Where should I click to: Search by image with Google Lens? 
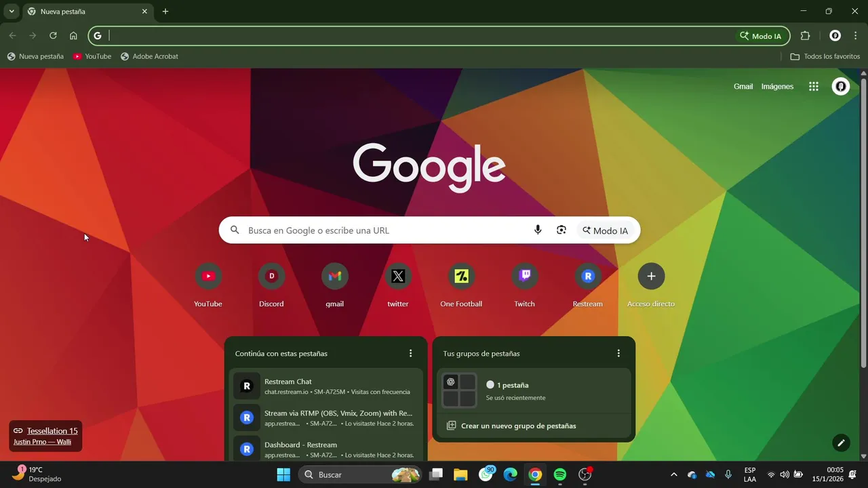(561, 230)
